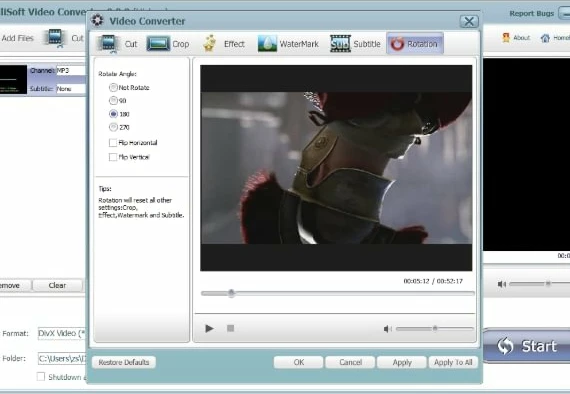Click the Home icon in main window

pos(545,37)
